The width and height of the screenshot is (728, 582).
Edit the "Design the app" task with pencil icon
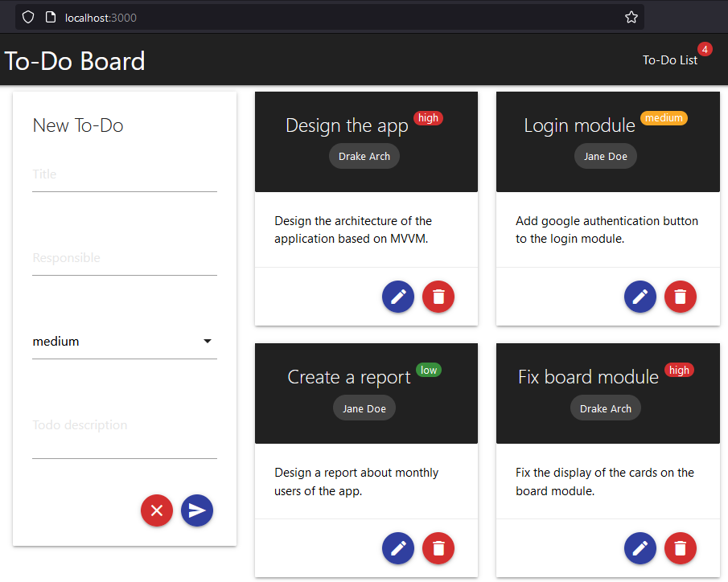point(398,297)
